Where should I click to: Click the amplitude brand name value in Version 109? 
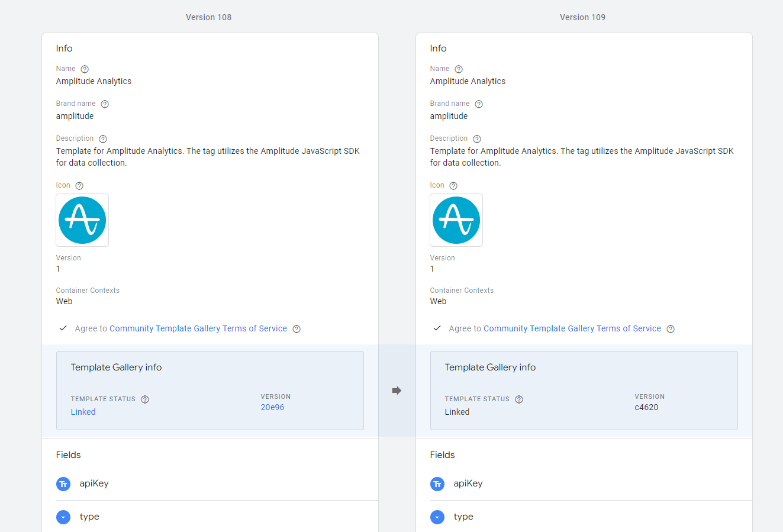pyautogui.click(x=449, y=116)
